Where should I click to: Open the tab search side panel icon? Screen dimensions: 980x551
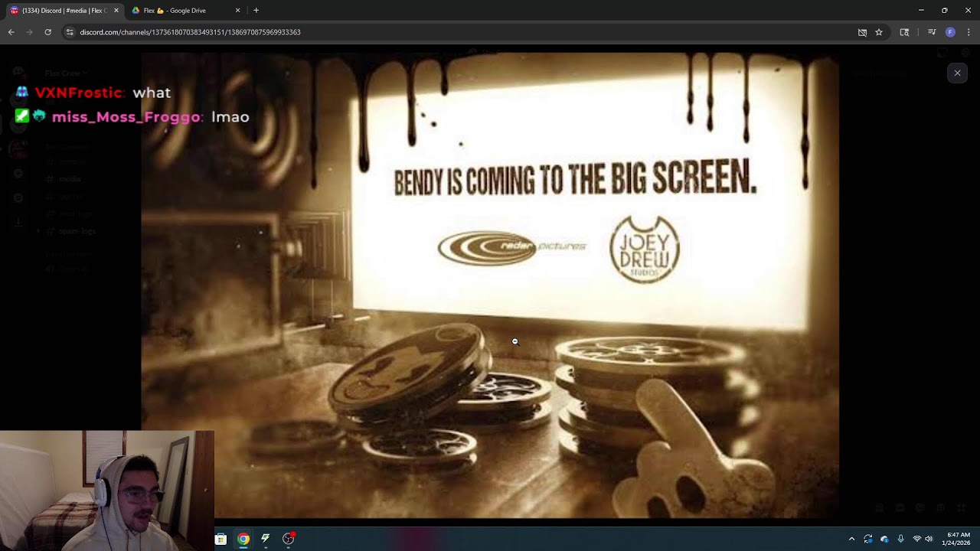[x=904, y=32]
